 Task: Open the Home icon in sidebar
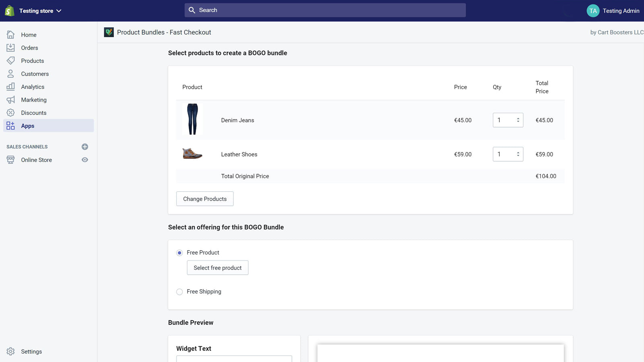pos(11,35)
